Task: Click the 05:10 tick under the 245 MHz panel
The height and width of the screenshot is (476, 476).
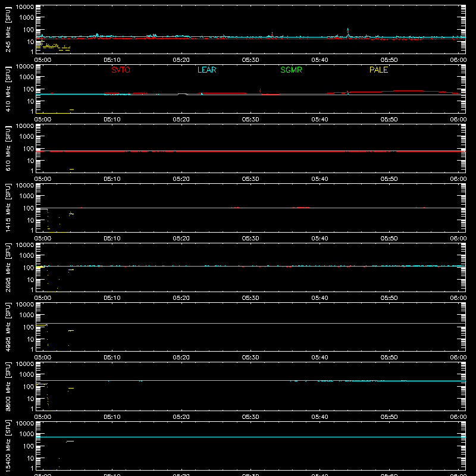Action: click(112, 60)
